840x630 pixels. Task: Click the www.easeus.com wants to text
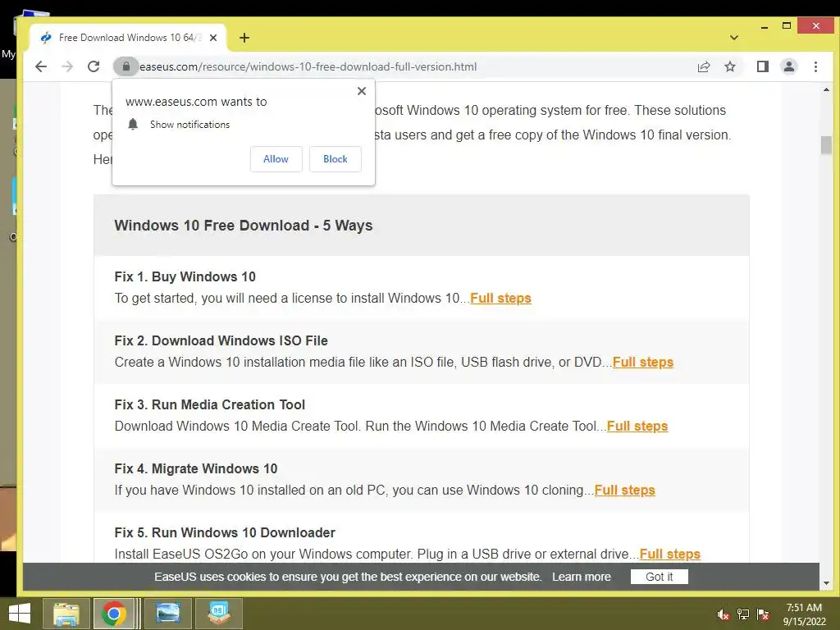196,102
